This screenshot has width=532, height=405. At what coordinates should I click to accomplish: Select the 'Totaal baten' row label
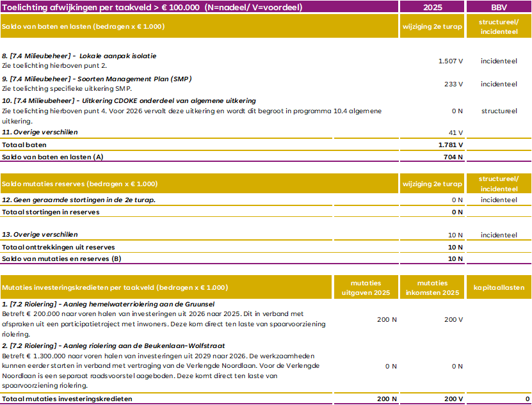[24, 145]
